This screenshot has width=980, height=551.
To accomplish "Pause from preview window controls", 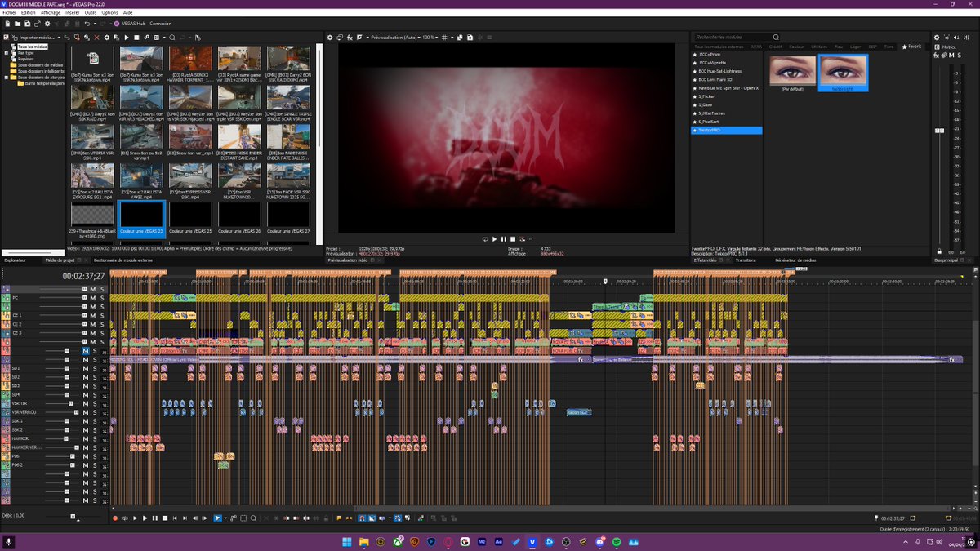I will point(503,239).
